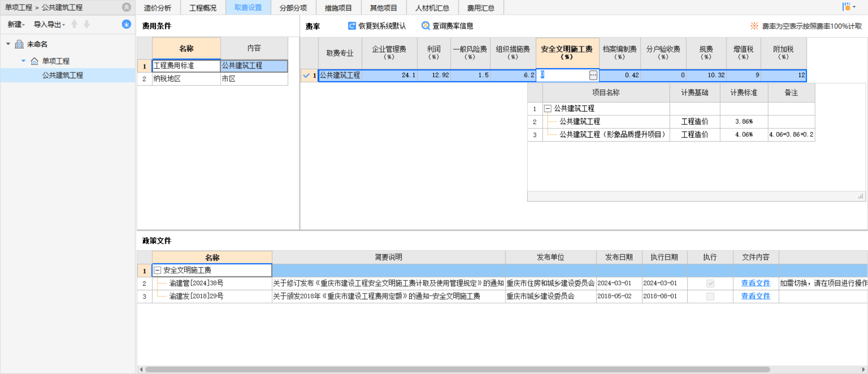This screenshot has height=374, width=868.
Task: Click 单项工程 breadcrumb at top left
Action: click(x=19, y=7)
